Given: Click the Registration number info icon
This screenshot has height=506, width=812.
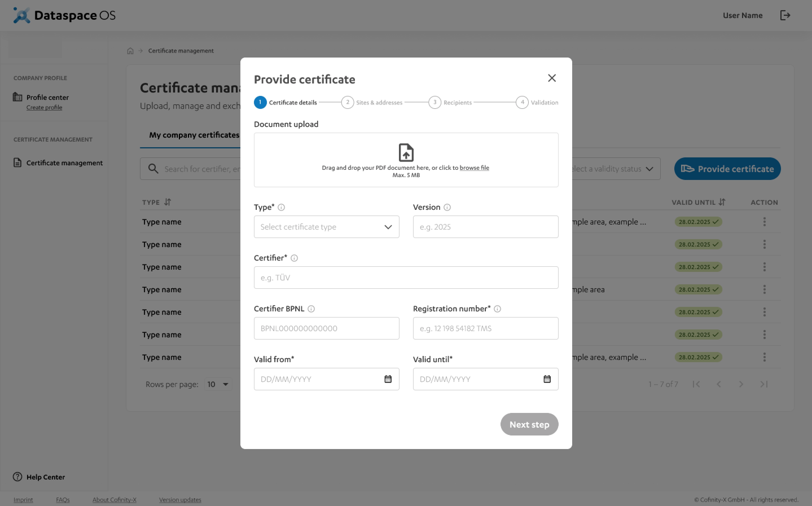Looking at the screenshot, I should (497, 309).
